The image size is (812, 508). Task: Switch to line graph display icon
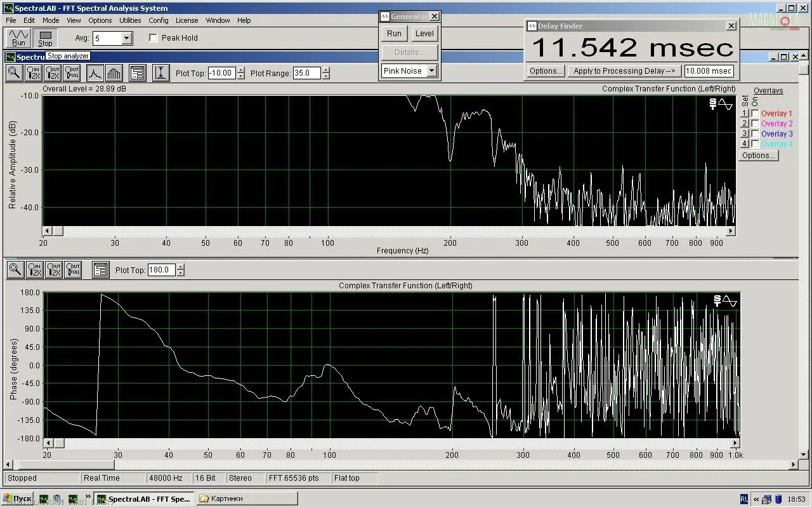coord(95,73)
